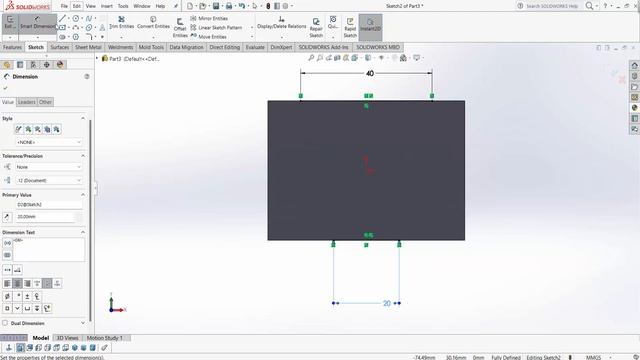Switch to the PropertyManager panel tab
Screen dimensions: 640x360
click(20, 64)
